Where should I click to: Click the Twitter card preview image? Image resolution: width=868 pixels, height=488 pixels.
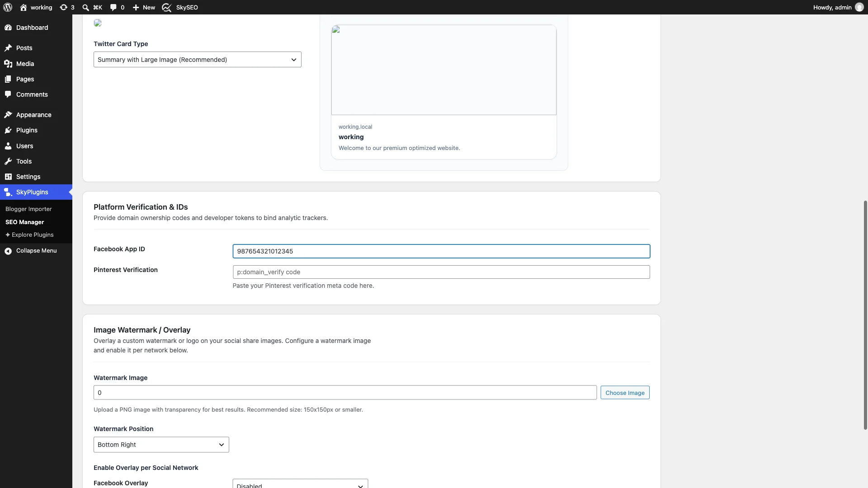pos(443,70)
